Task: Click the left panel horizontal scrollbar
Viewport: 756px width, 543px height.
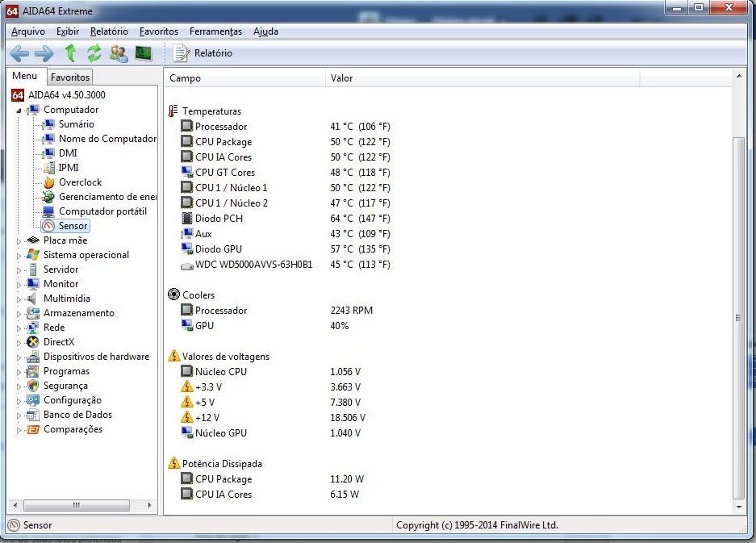Action: [77, 506]
